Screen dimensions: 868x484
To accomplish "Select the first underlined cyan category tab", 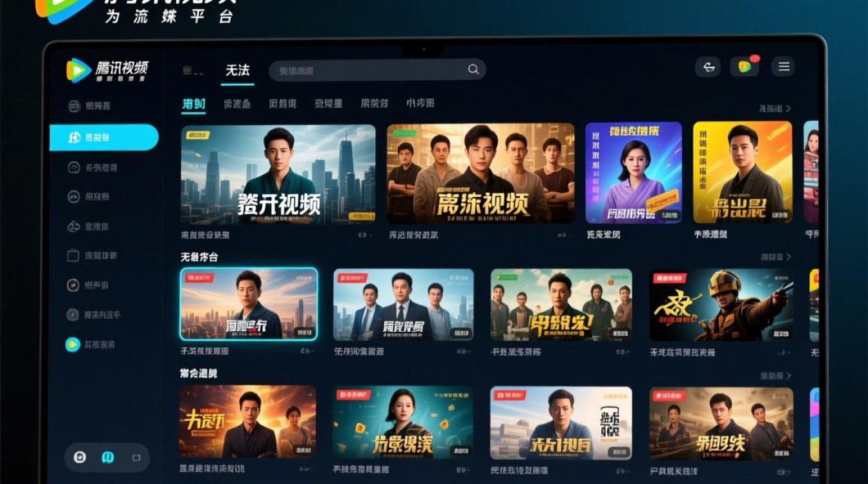I will coord(194,104).
